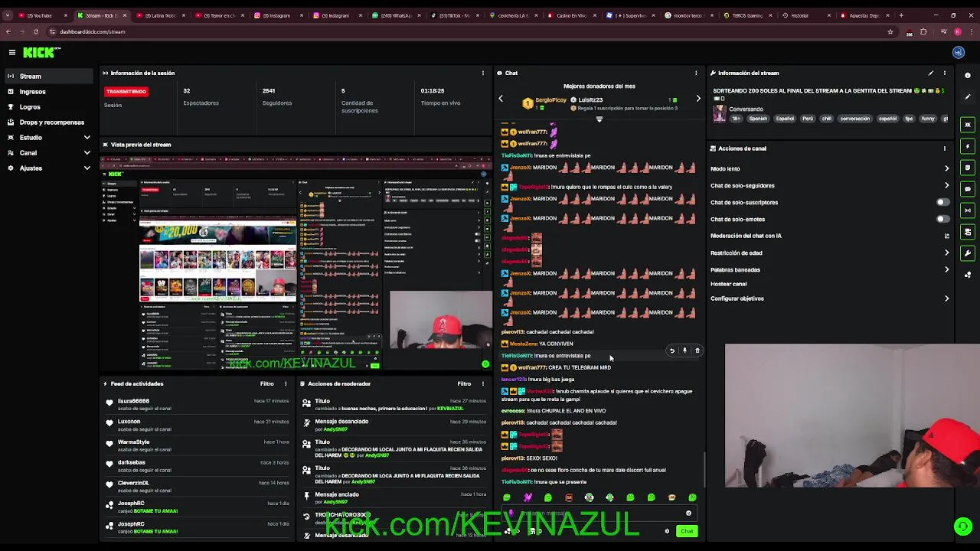Reload the page in browser toolbar
The width and height of the screenshot is (980, 551).
[x=35, y=31]
